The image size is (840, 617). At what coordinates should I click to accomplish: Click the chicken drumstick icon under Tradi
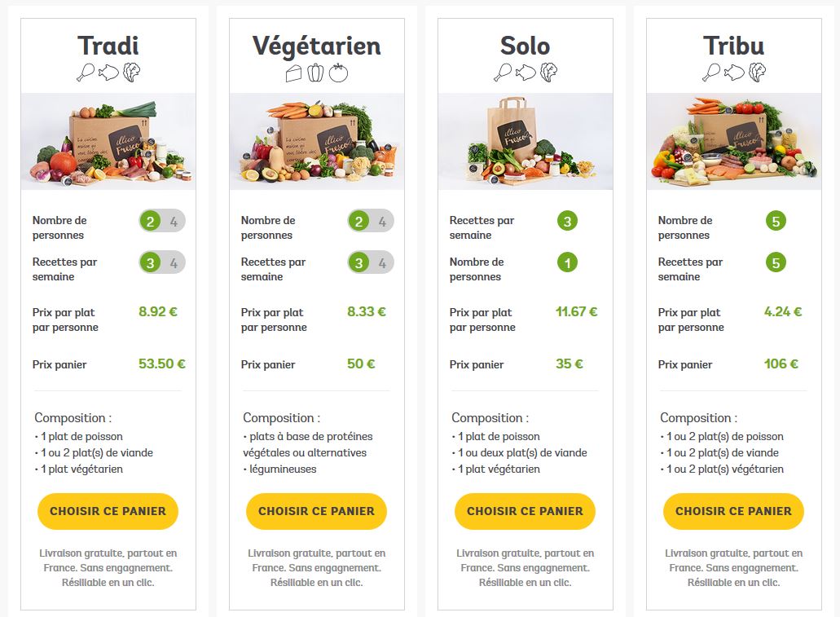coord(86,72)
